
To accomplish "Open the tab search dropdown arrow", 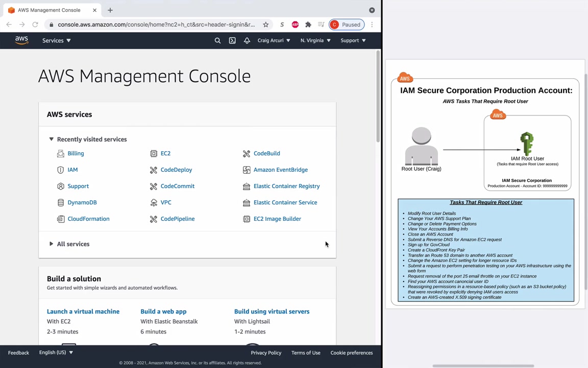I will tap(372, 10).
